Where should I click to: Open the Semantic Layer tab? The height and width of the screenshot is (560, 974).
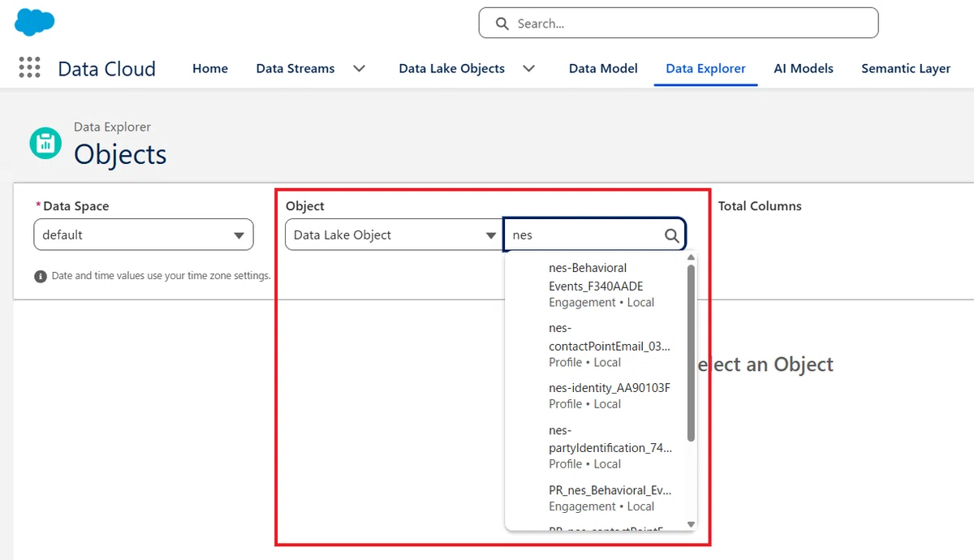click(906, 69)
